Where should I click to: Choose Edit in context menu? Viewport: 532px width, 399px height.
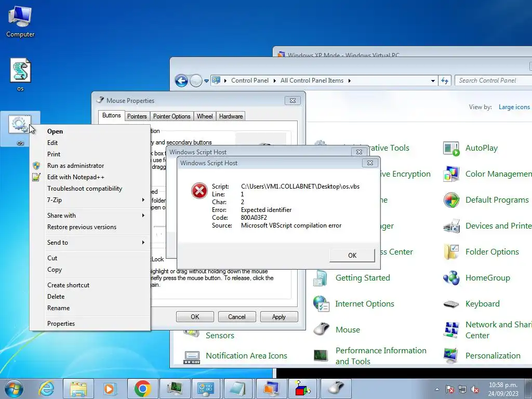click(90, 143)
